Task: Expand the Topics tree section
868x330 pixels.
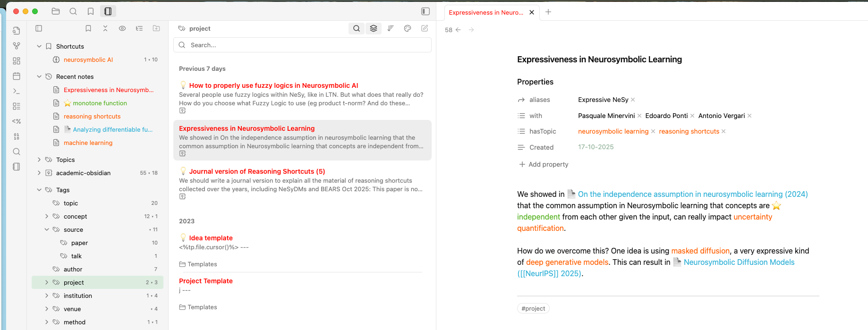Action: coord(39,160)
